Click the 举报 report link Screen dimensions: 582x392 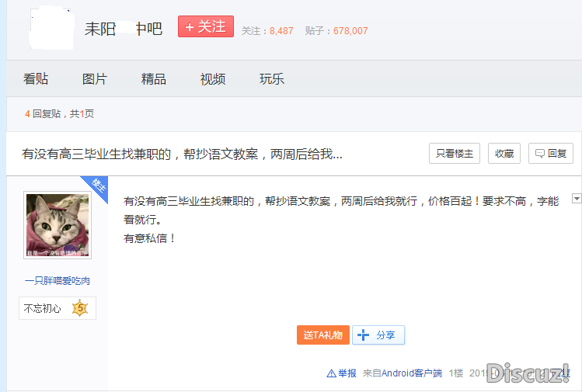tap(341, 373)
